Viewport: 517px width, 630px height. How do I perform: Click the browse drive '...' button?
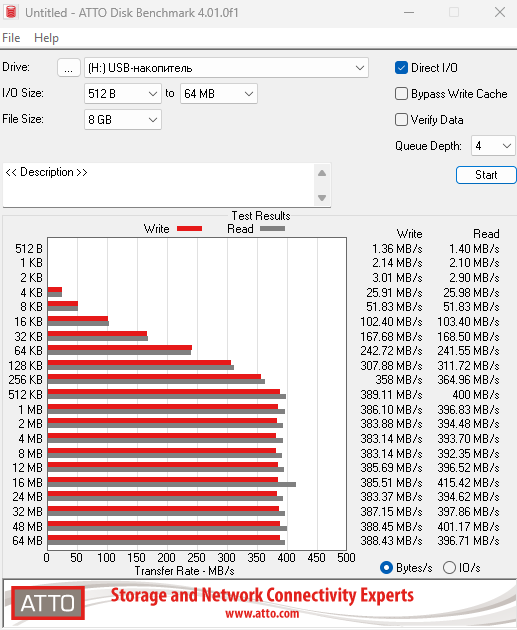pyautogui.click(x=69, y=68)
